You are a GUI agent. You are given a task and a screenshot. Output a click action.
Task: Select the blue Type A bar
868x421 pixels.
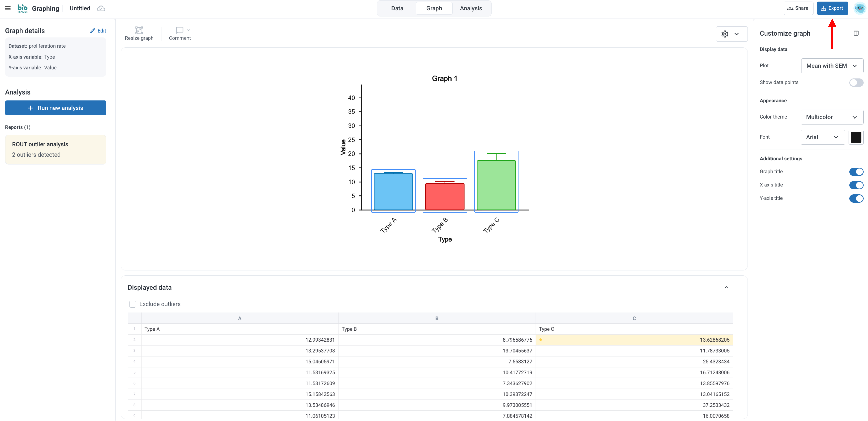click(393, 192)
